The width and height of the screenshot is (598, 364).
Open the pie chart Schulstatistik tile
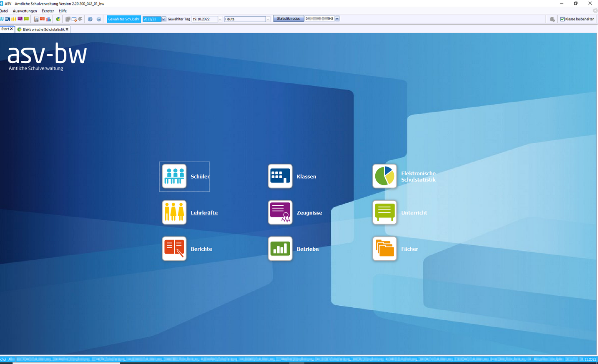pos(384,176)
